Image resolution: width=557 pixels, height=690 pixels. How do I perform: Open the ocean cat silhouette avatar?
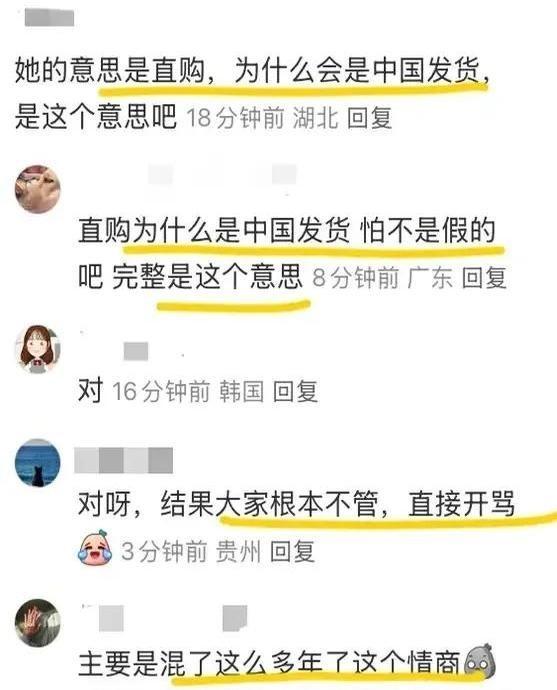click(x=38, y=463)
